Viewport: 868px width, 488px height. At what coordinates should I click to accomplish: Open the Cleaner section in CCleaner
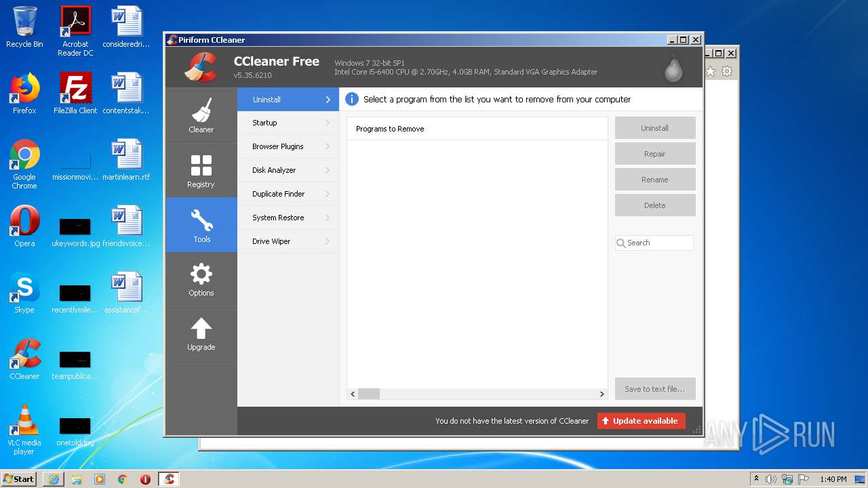pos(201,115)
